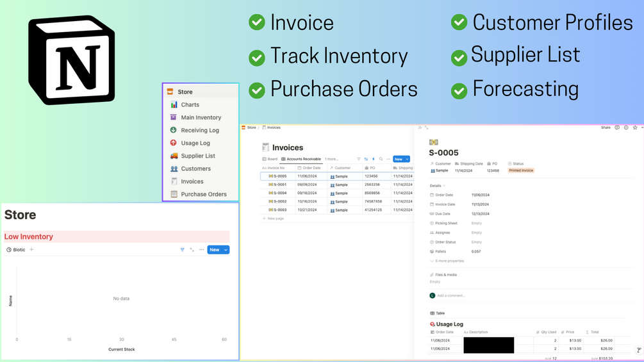The height and width of the screenshot is (362, 644).
Task: Click 'Add a comment...' field
Action: [451, 295]
